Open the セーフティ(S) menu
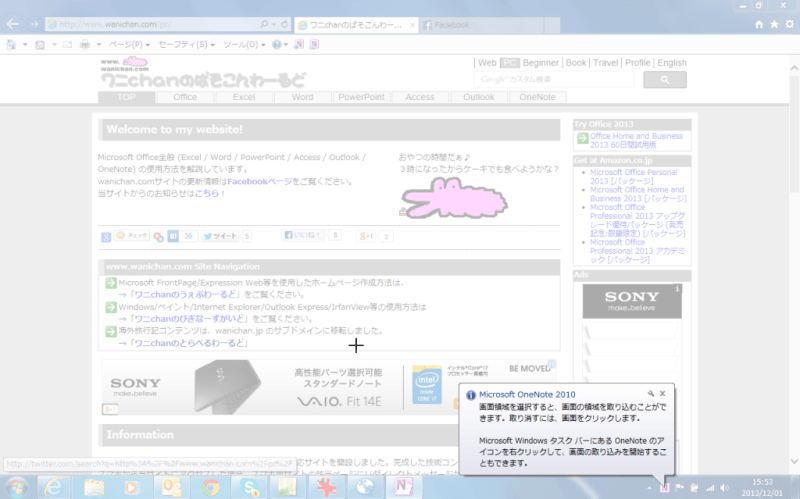The image size is (800, 499). pyautogui.click(x=187, y=45)
